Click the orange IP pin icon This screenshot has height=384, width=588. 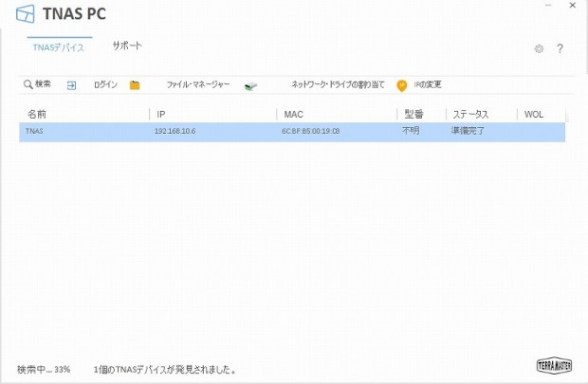coord(401,86)
